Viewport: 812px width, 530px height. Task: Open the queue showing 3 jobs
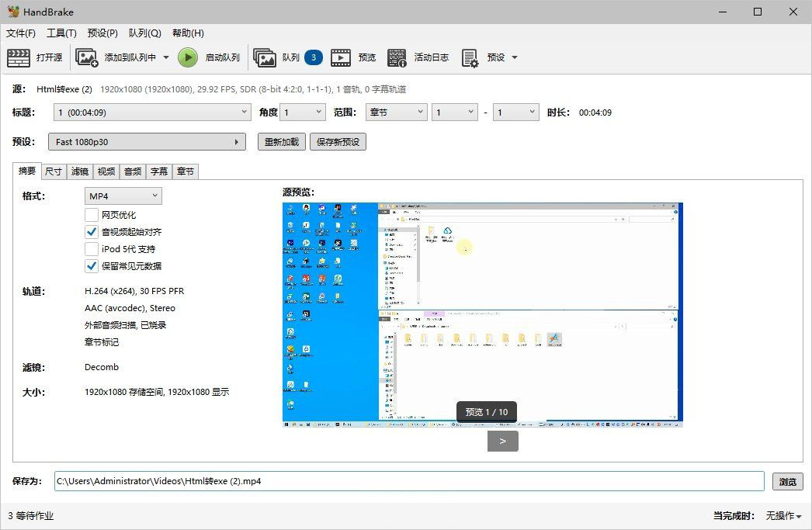[287, 57]
